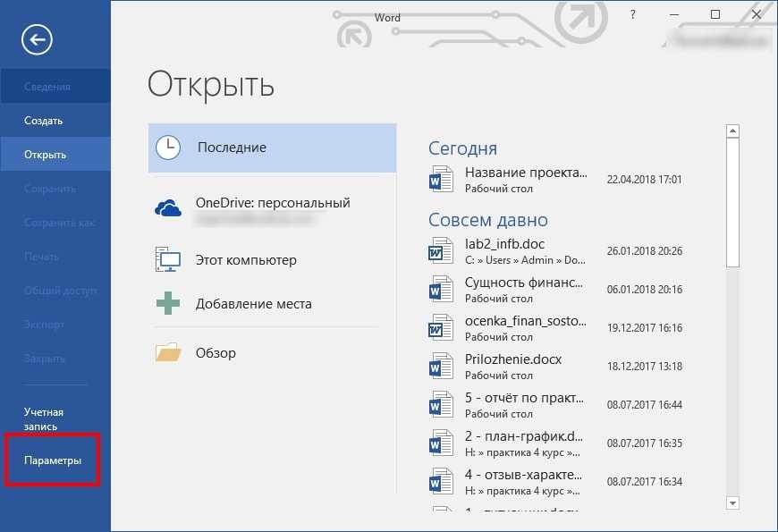Click the Word icon beside Prilozhenie.docx
Image resolution: width=778 pixels, height=532 pixels.
pyautogui.click(x=441, y=366)
